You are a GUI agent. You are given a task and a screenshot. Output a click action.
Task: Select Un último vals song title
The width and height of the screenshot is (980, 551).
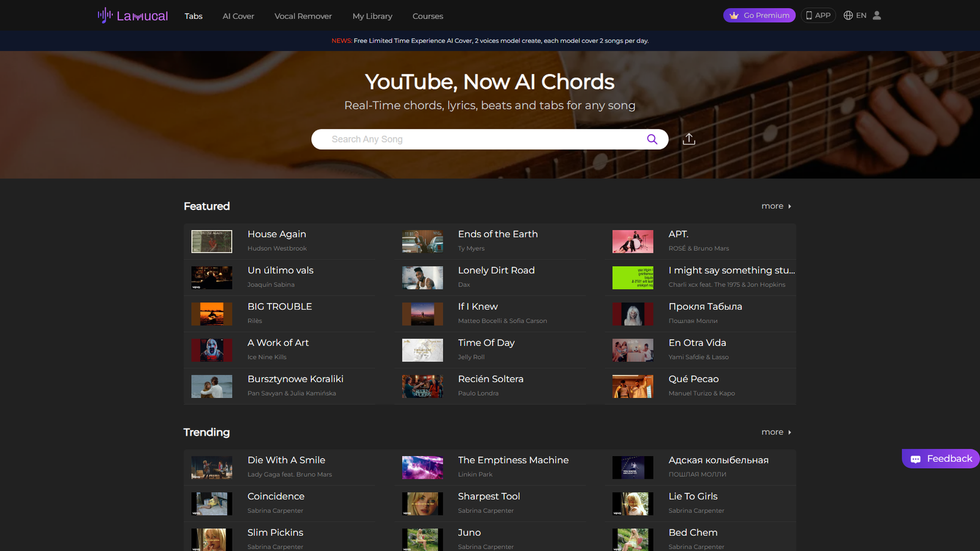coord(281,270)
